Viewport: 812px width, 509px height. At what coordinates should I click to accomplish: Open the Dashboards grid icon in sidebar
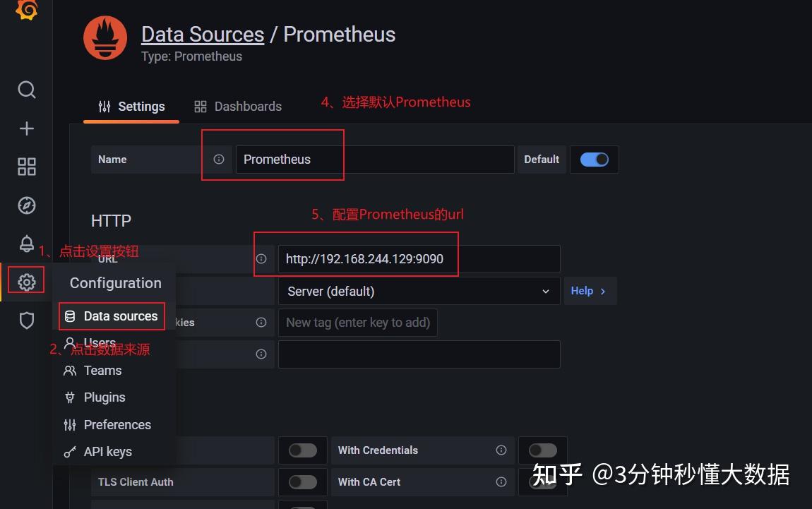[x=26, y=167]
